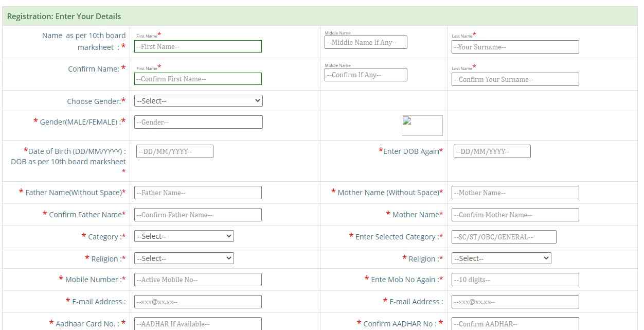This screenshot has width=644, height=330.
Task: Select the Father Name input
Action: 198,193
